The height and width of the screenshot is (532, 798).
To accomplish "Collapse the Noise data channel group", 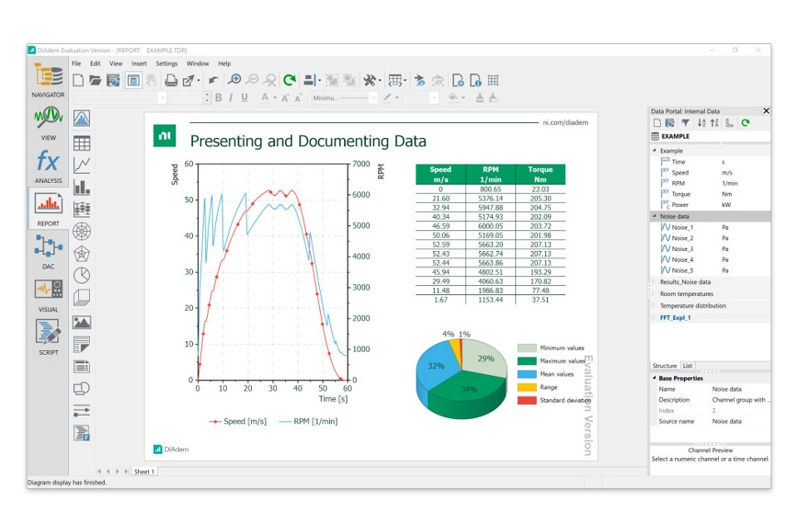I will coord(654,216).
